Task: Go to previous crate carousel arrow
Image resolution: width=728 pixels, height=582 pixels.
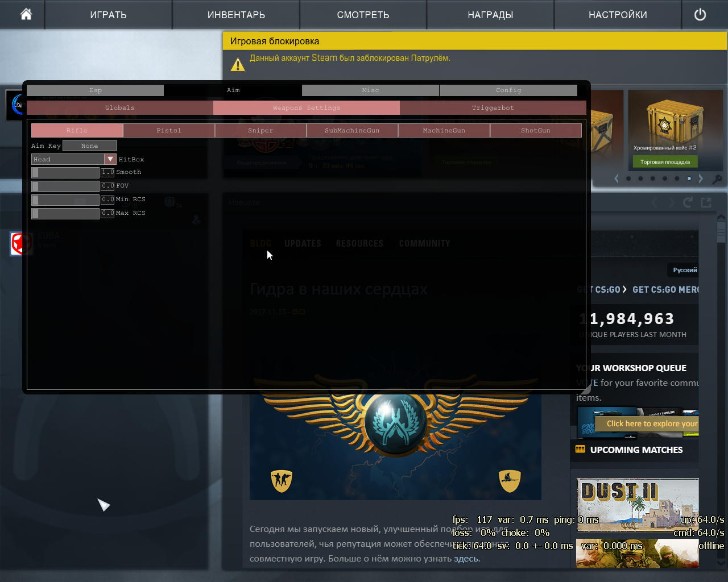Action: [x=617, y=178]
